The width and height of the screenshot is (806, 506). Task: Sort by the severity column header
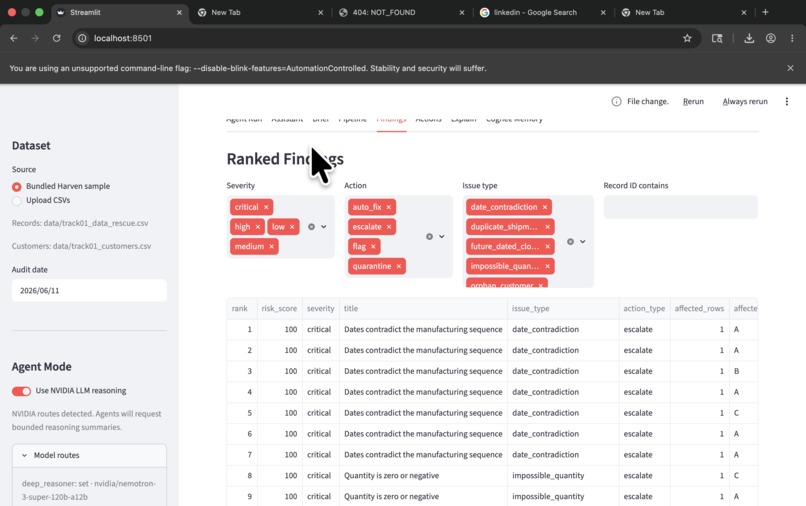coord(320,309)
